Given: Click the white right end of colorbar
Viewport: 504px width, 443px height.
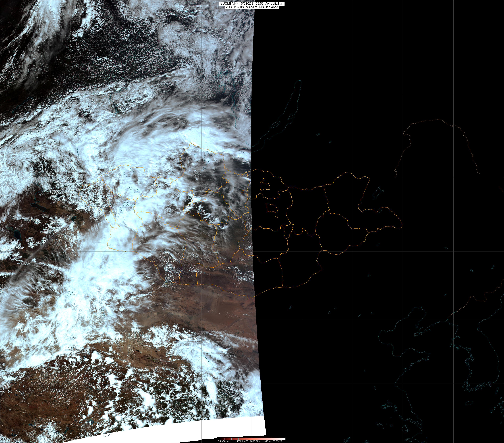Looking at the screenshot, I should click(284, 439).
